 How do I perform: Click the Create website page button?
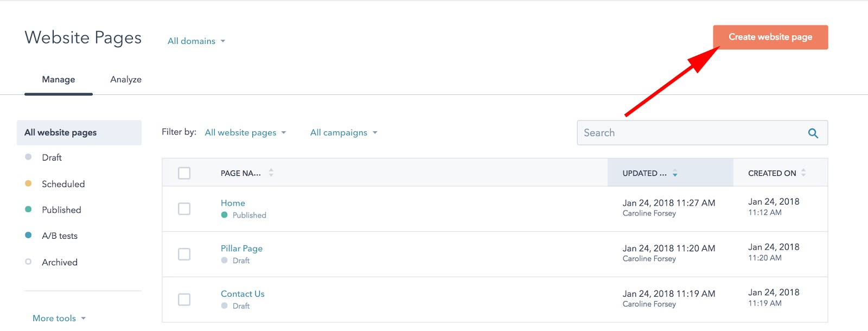click(770, 37)
